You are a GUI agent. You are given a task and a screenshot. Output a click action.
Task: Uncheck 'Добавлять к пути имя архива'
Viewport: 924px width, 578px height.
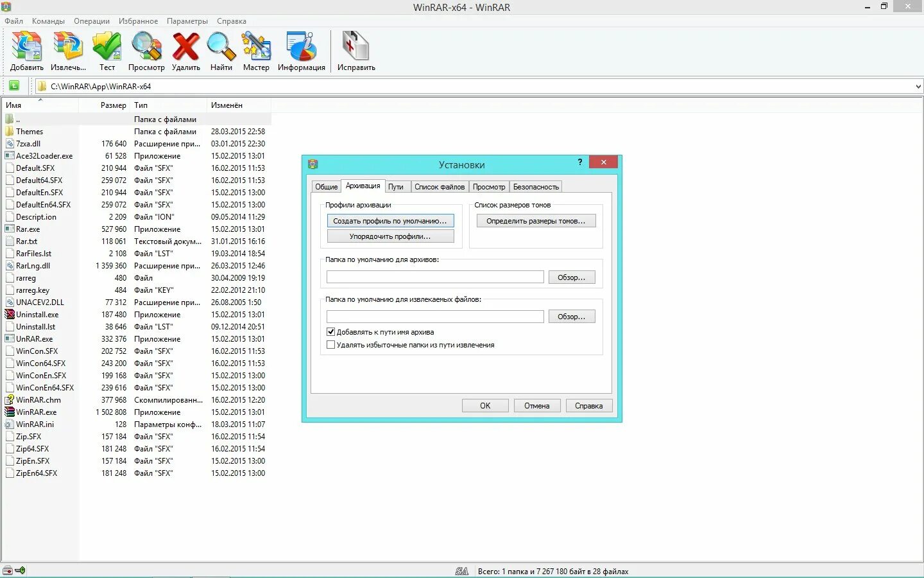click(x=330, y=332)
